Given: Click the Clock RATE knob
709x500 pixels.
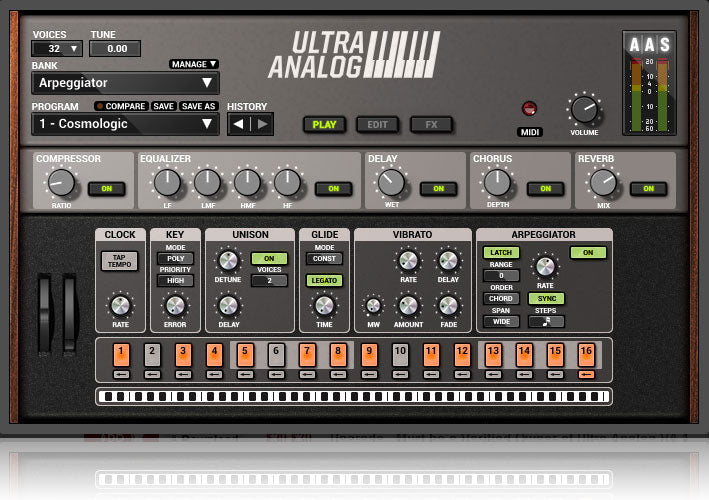Looking at the screenshot, I should pyautogui.click(x=120, y=306).
